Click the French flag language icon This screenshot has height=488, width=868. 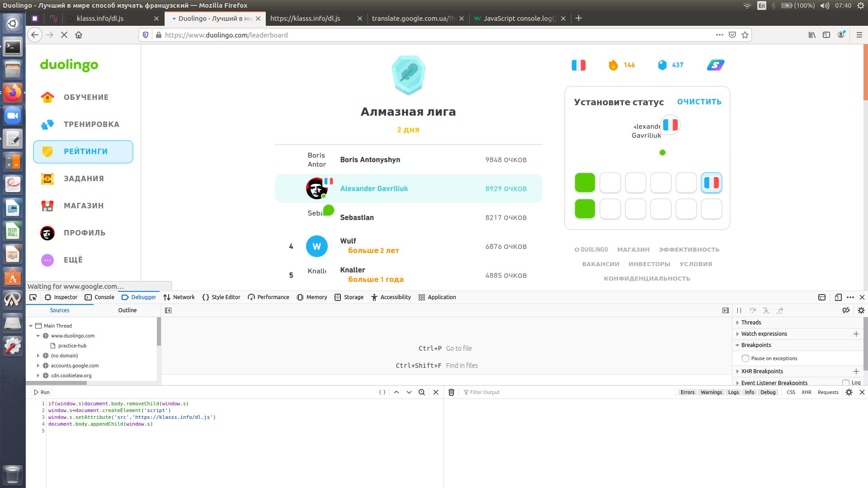[578, 65]
